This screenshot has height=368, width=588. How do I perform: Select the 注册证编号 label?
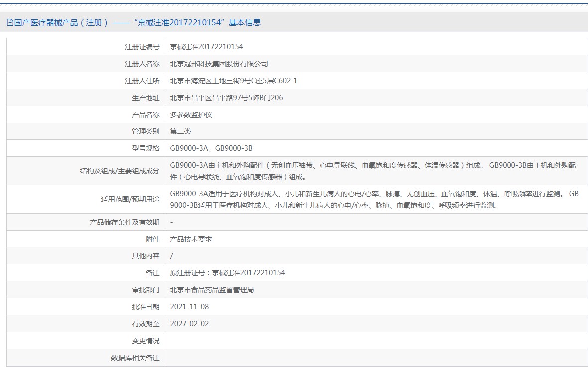(x=142, y=47)
